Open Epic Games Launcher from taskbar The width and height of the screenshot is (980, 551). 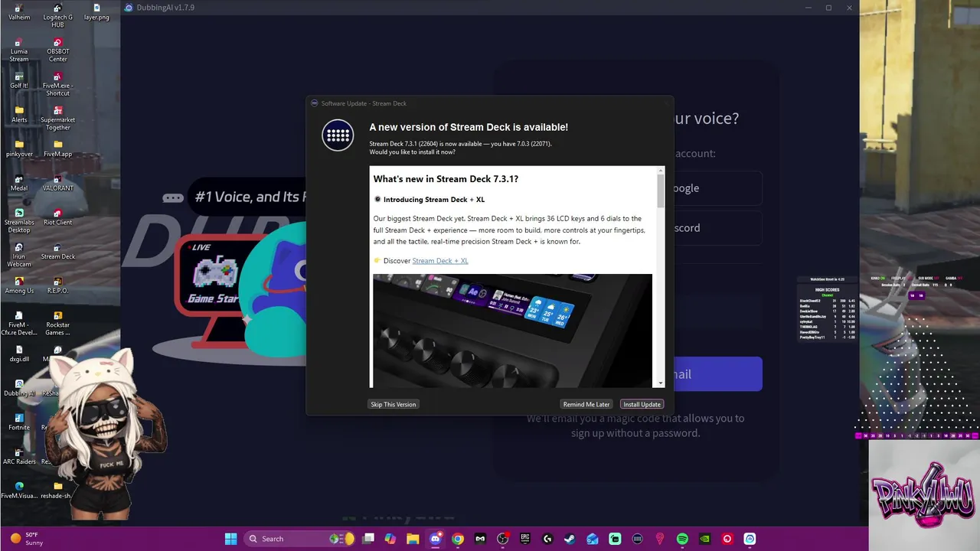(x=525, y=539)
